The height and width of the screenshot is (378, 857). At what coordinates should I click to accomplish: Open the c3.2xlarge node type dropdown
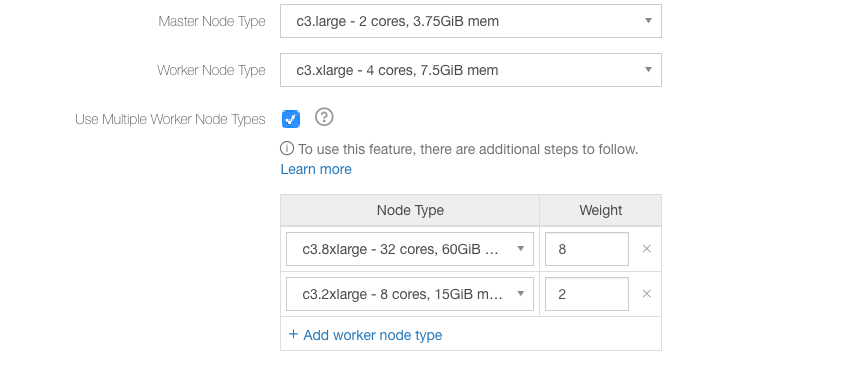click(410, 294)
